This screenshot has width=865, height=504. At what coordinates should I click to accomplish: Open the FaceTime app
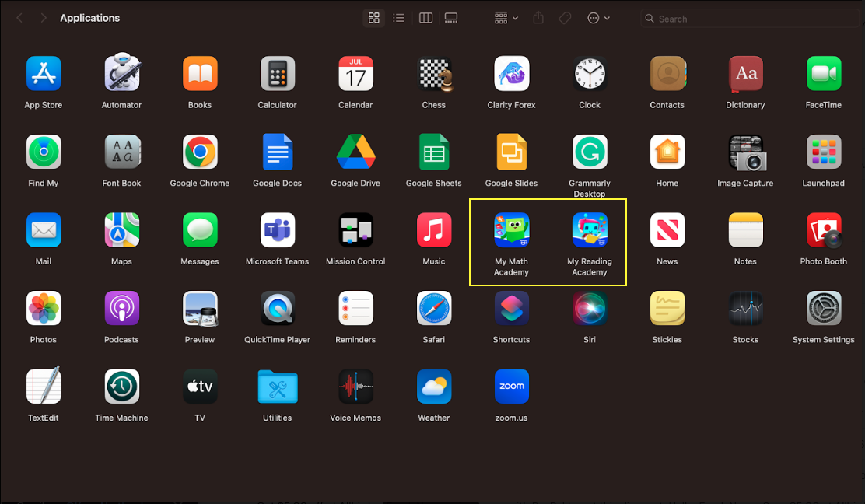[824, 73]
